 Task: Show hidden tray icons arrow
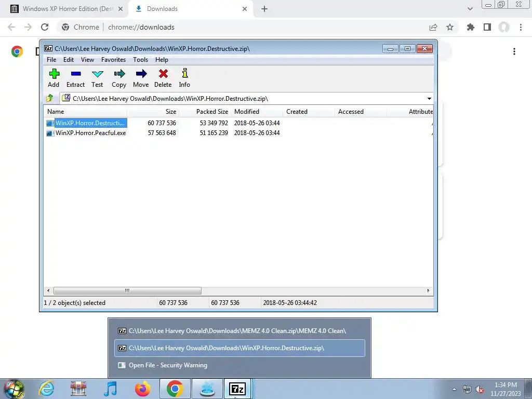[x=454, y=389]
